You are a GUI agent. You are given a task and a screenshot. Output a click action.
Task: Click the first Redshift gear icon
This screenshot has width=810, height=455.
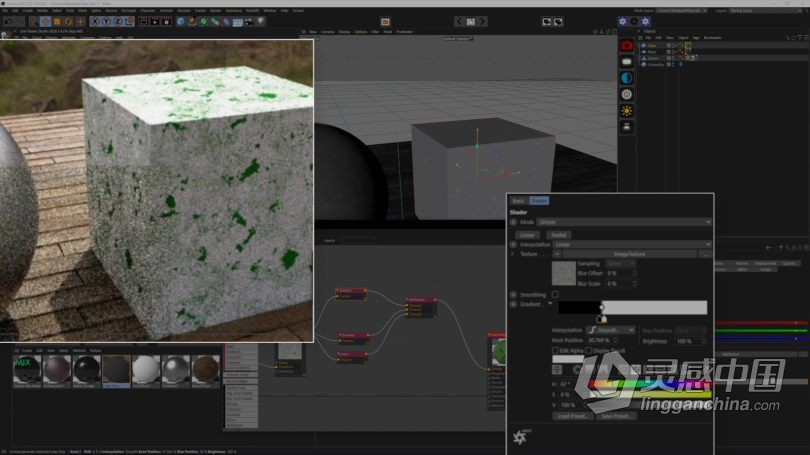point(622,21)
